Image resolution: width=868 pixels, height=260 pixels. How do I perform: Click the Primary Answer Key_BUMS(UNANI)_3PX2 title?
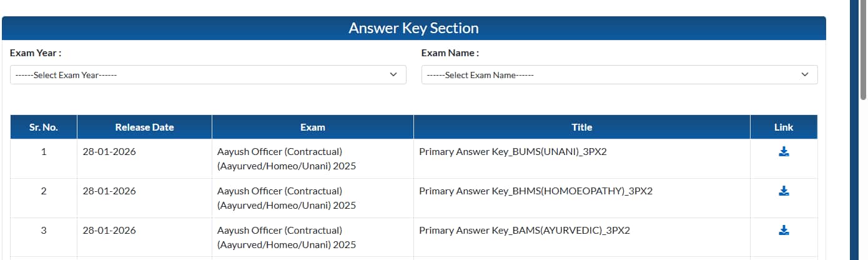(x=513, y=151)
